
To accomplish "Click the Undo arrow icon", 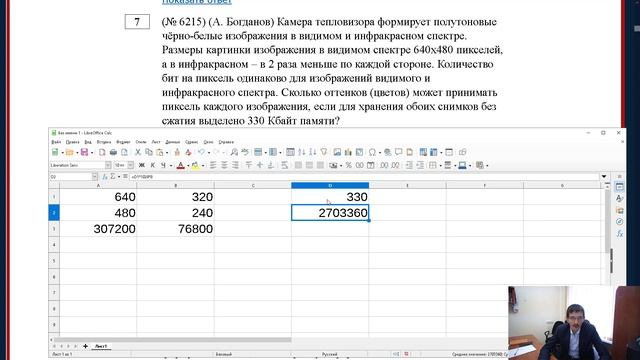I will point(201,152).
